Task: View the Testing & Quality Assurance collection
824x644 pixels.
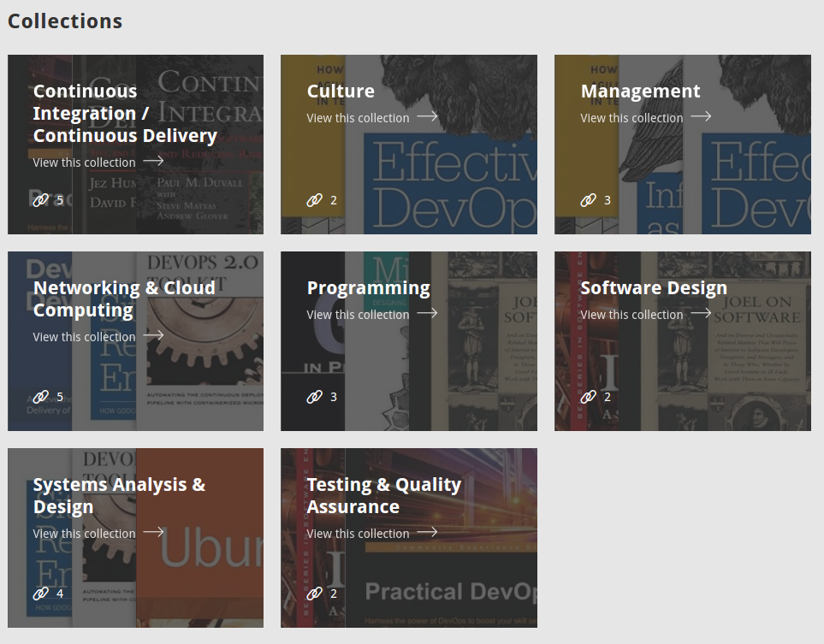Action: coord(358,534)
